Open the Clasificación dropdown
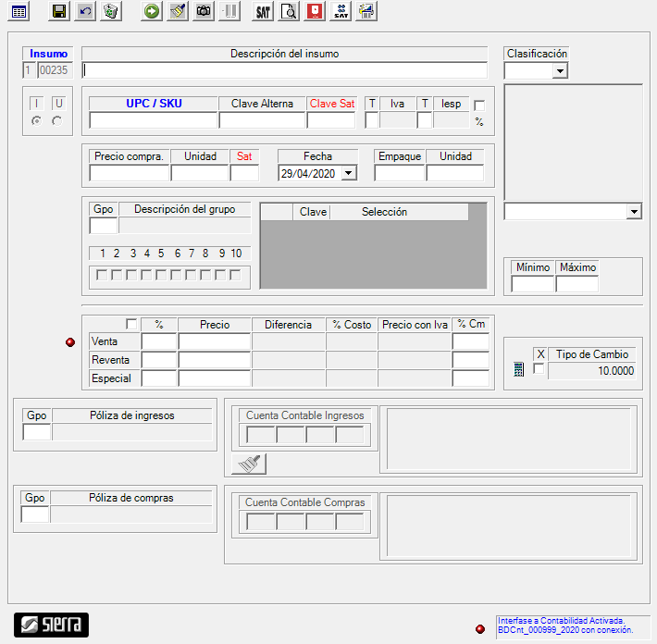This screenshot has height=644, width=657. (x=559, y=70)
